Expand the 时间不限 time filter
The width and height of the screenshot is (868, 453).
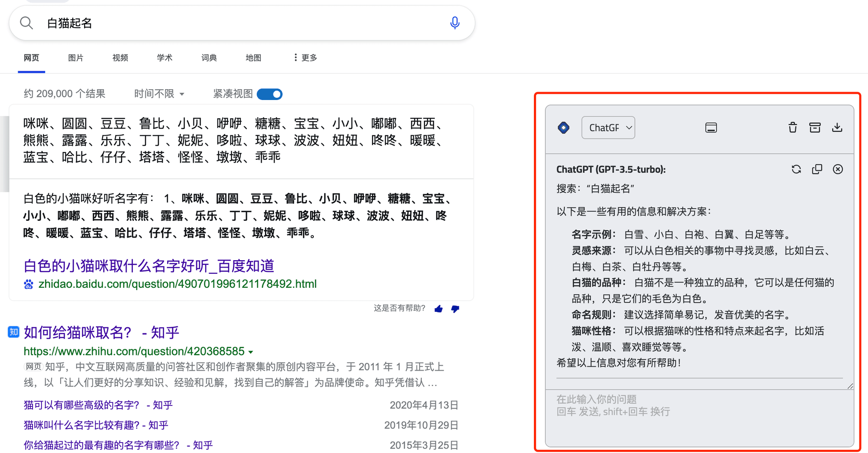[159, 94]
